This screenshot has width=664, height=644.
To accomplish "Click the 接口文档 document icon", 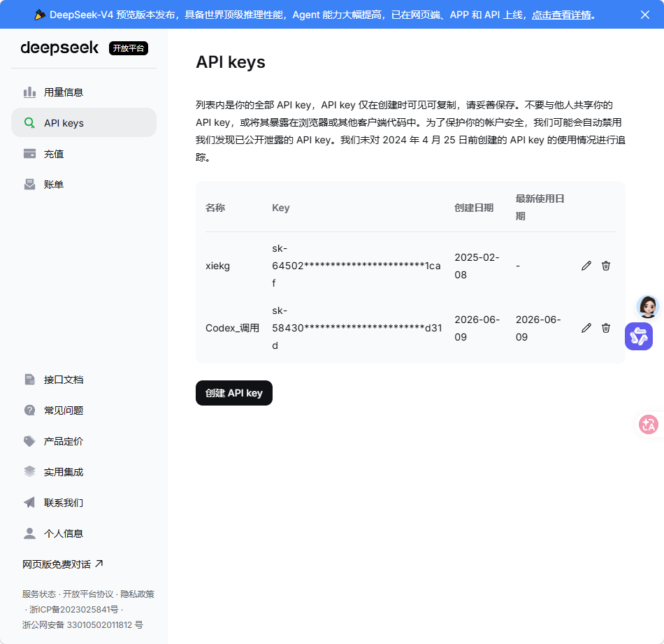I will 29,380.
